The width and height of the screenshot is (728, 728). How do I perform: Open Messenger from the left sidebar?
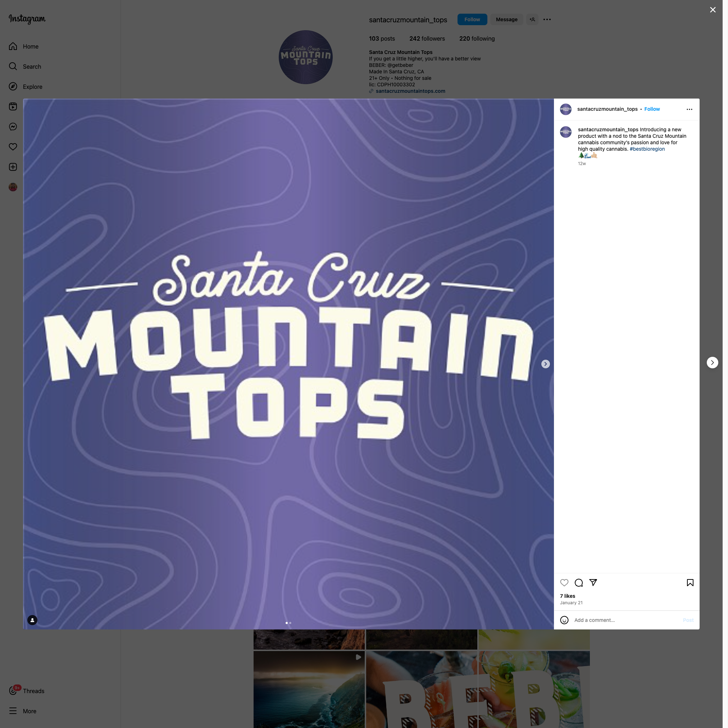[x=13, y=127]
